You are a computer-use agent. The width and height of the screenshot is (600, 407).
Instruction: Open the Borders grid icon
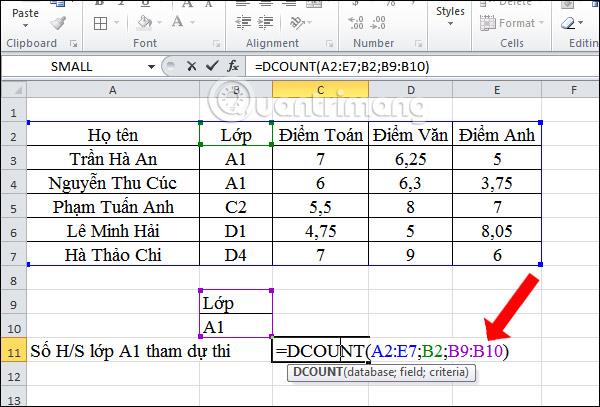click(100, 23)
